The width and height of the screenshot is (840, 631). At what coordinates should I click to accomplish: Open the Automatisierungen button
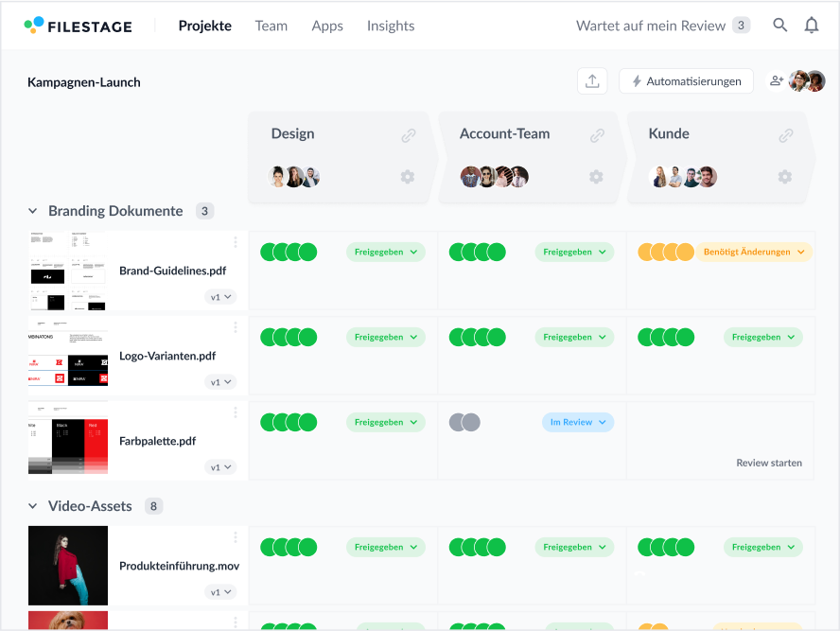tap(686, 80)
